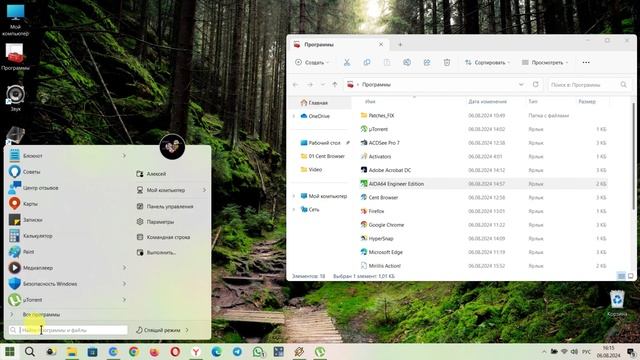Open the Просмотреть dropdown
640x360 pixels.
pyautogui.click(x=545, y=62)
